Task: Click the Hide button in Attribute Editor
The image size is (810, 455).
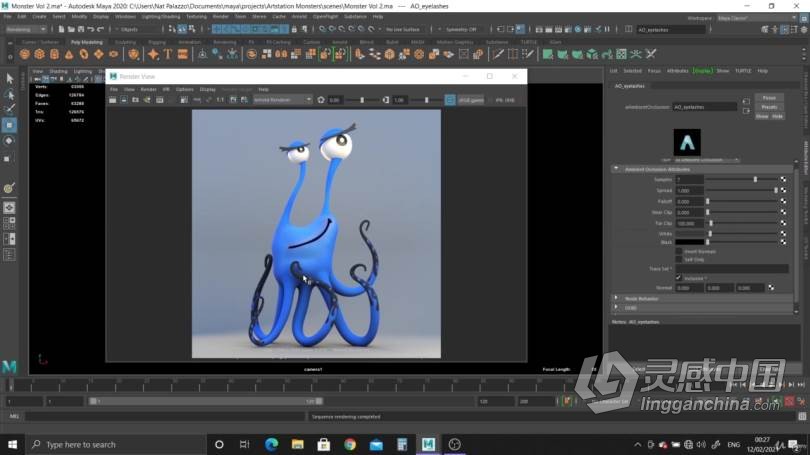Action: pyautogui.click(x=777, y=116)
